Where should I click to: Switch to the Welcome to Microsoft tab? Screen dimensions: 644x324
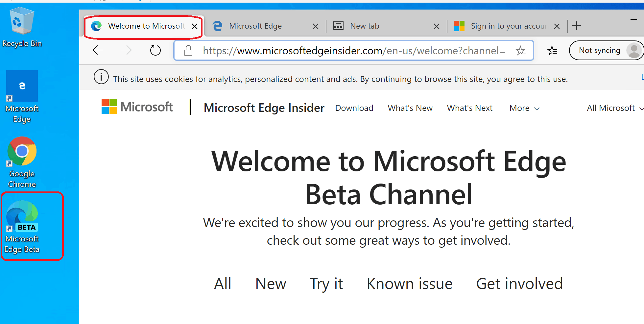pos(143,26)
